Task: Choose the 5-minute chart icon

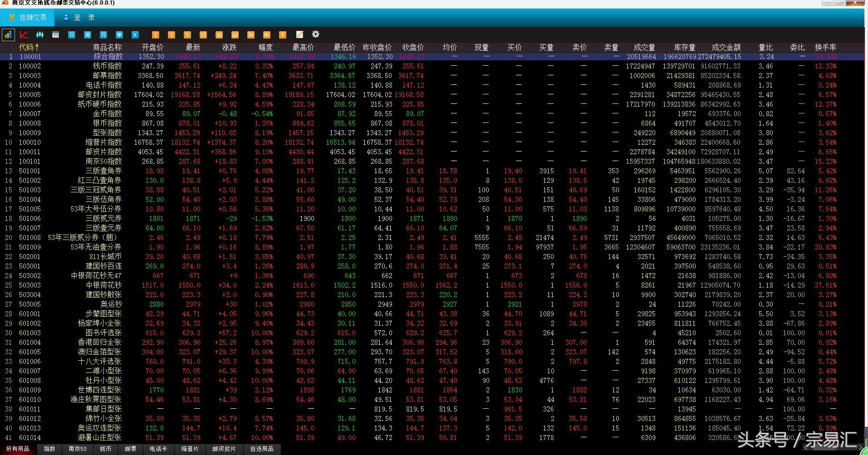Action: pos(187,34)
